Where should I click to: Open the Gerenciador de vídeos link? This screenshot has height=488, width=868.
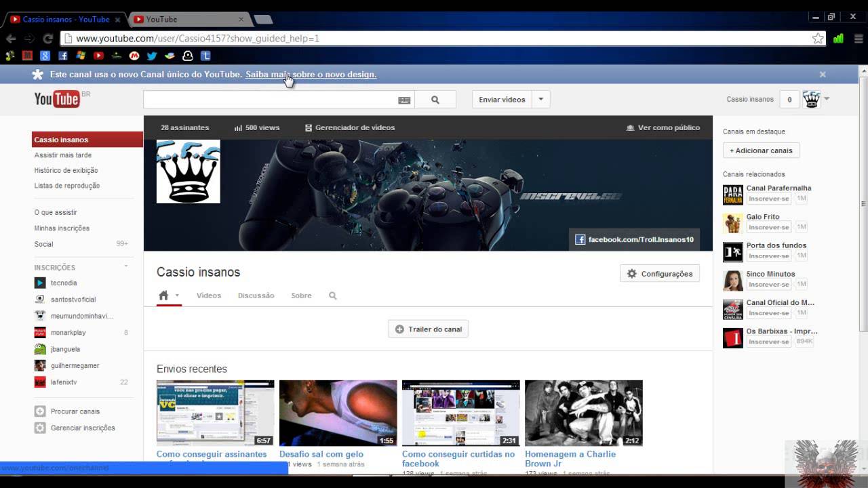[x=350, y=127]
